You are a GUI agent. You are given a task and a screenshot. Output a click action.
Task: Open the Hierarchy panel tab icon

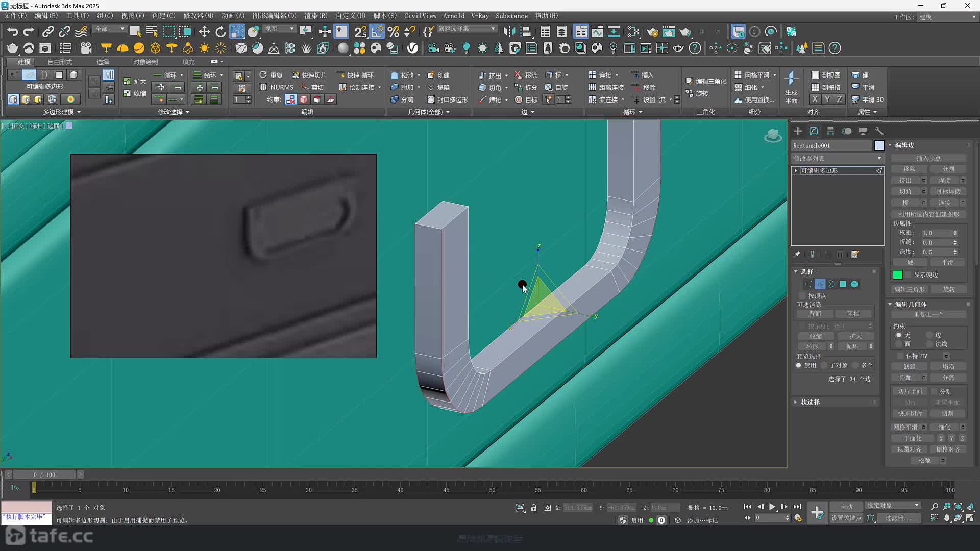[830, 131]
